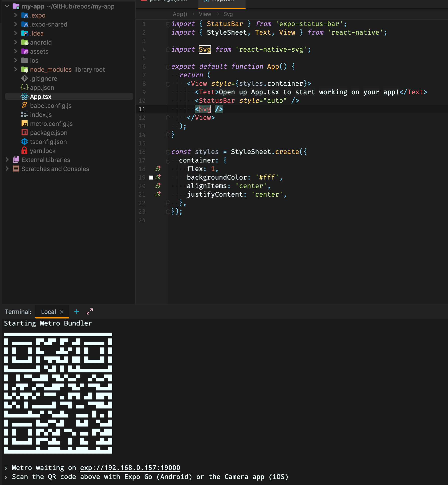Select package.json in project tree
The image size is (448, 485).
(49, 133)
